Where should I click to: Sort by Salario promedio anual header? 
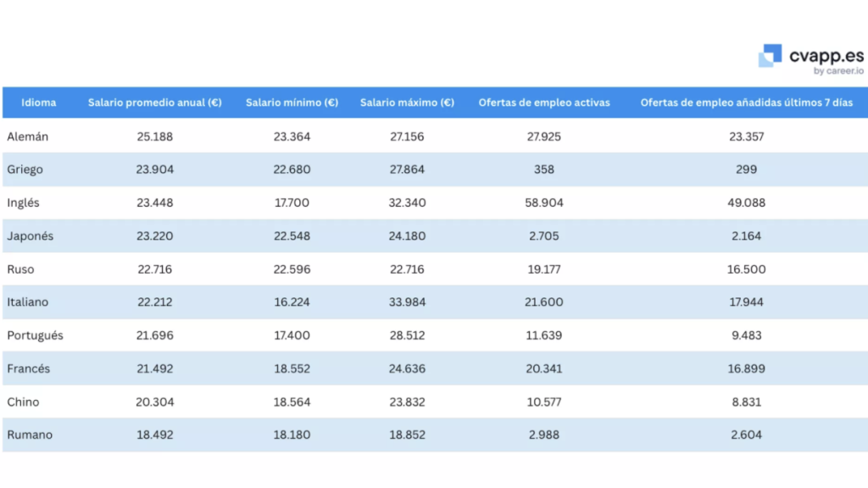154,103
